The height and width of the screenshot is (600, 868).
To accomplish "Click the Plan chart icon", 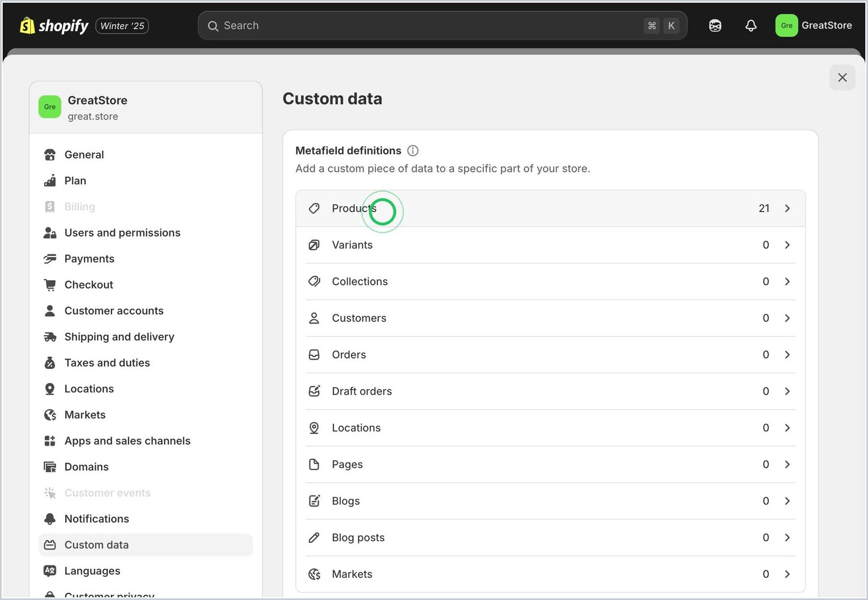I will [50, 181].
